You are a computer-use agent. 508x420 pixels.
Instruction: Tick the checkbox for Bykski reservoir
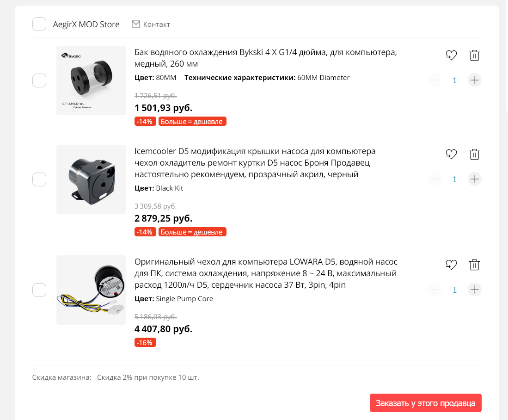(39, 80)
